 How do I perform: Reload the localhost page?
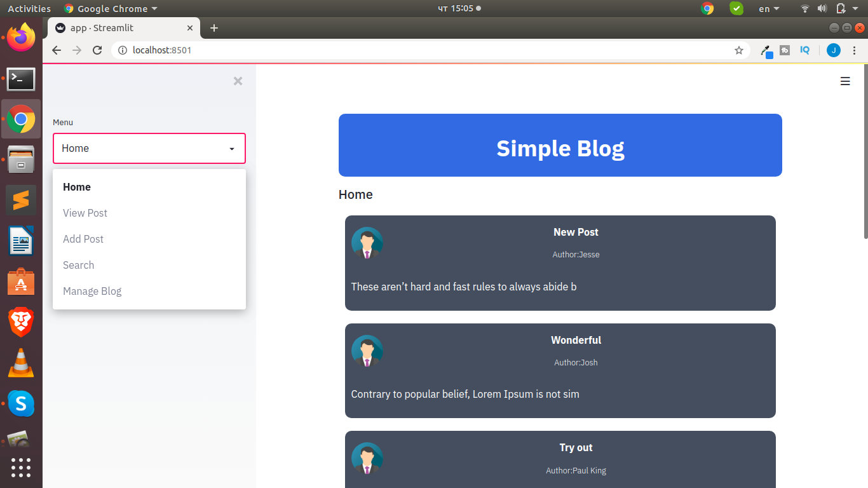click(x=97, y=50)
